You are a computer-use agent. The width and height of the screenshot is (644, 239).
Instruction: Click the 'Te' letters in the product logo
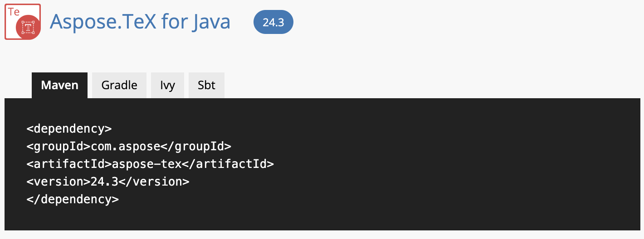14,12
